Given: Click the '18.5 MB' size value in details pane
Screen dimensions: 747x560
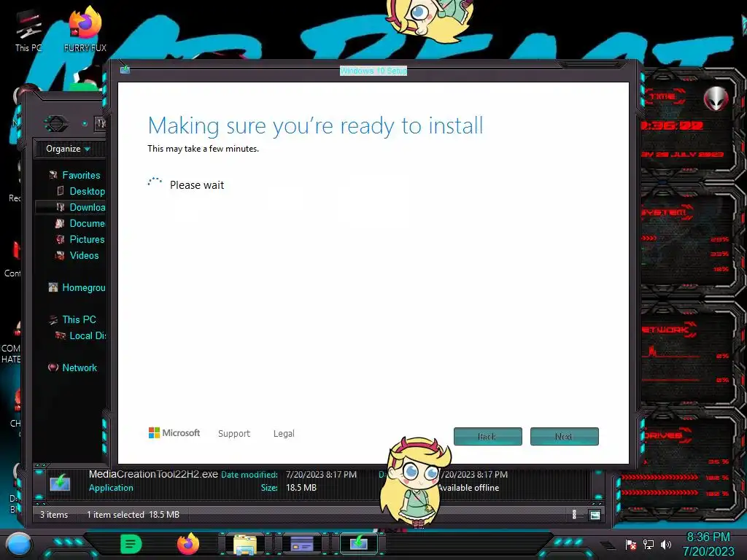Looking at the screenshot, I should [301, 488].
